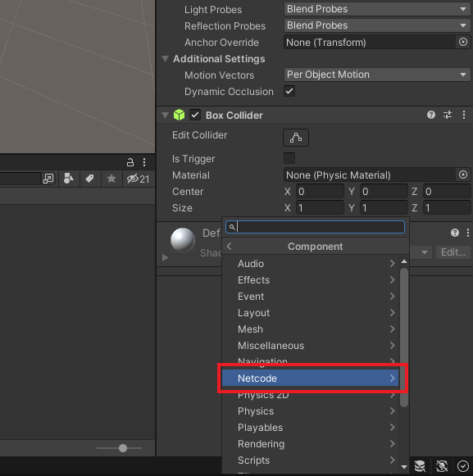Open Light Probes dropdown
The height and width of the screenshot is (476, 473).
click(377, 9)
